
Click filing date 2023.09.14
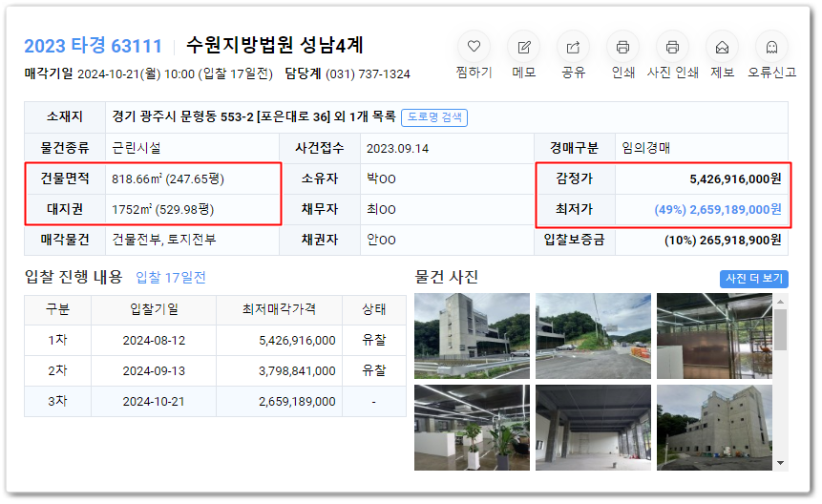[x=397, y=149]
